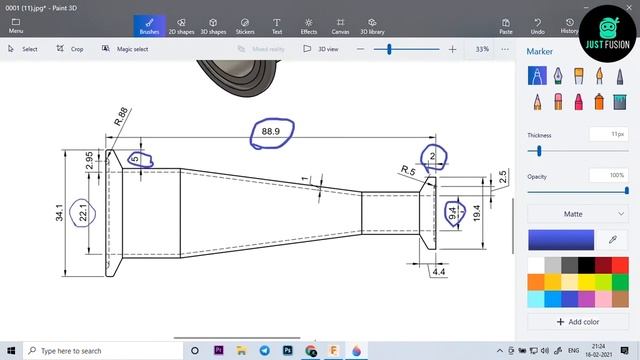Switch to the Text tab
This screenshot has height=360, width=640.
click(277, 26)
